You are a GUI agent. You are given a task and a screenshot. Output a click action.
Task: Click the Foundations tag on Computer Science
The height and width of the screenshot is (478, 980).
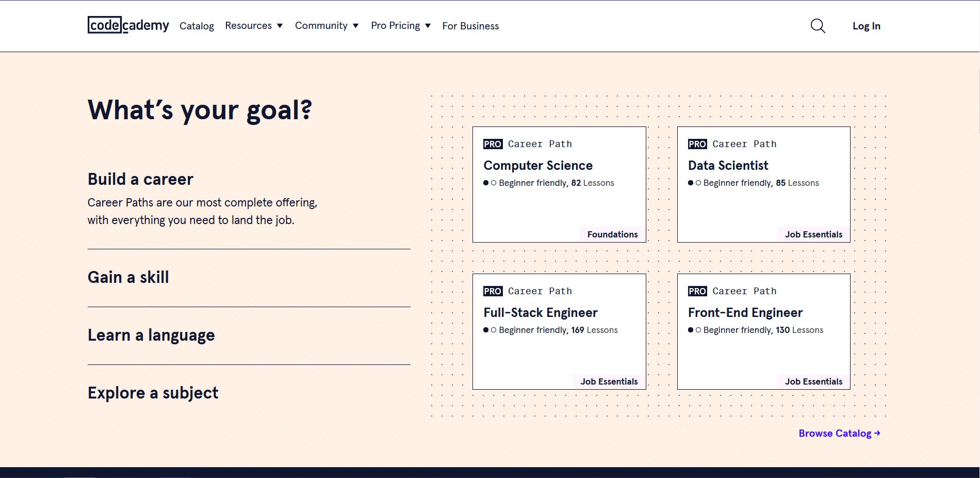coord(612,234)
